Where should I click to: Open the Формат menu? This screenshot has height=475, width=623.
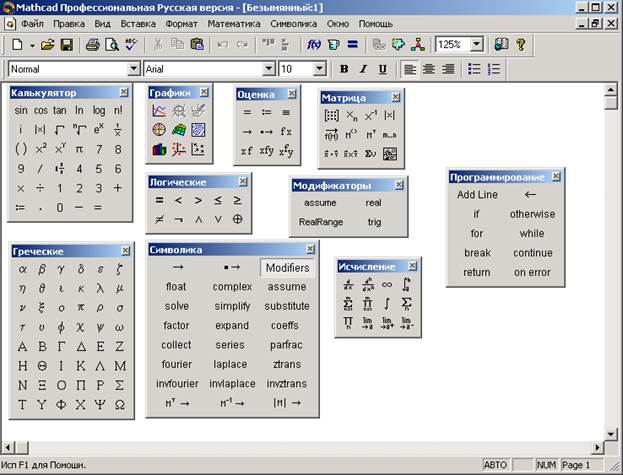click(x=182, y=24)
